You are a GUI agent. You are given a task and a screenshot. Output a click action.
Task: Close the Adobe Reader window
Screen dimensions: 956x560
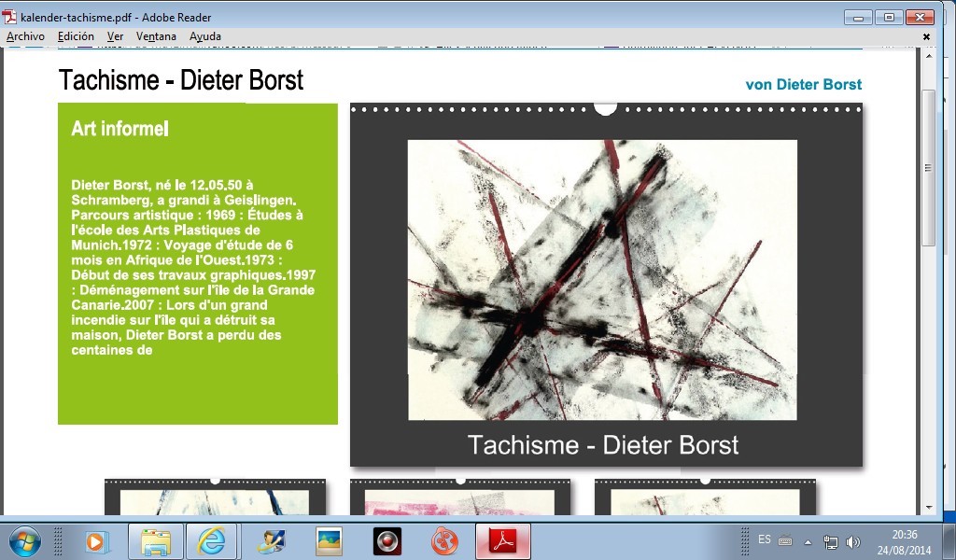point(920,17)
